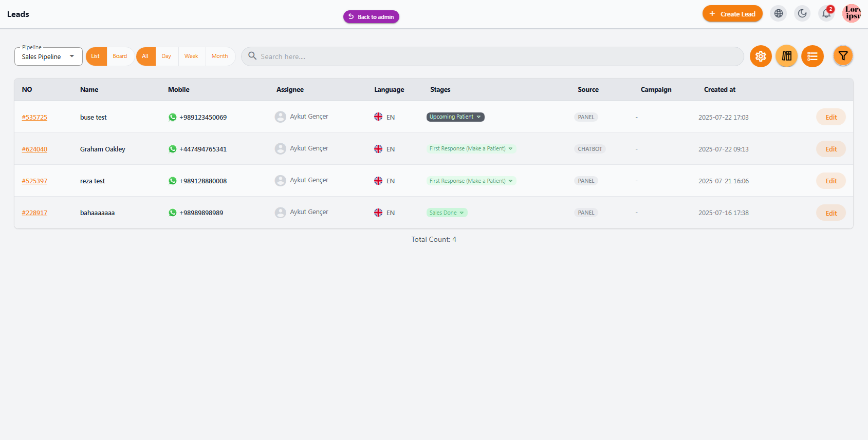Screen dimensions: 868x440
Task: Open the user profile avatar
Action: 852,13
